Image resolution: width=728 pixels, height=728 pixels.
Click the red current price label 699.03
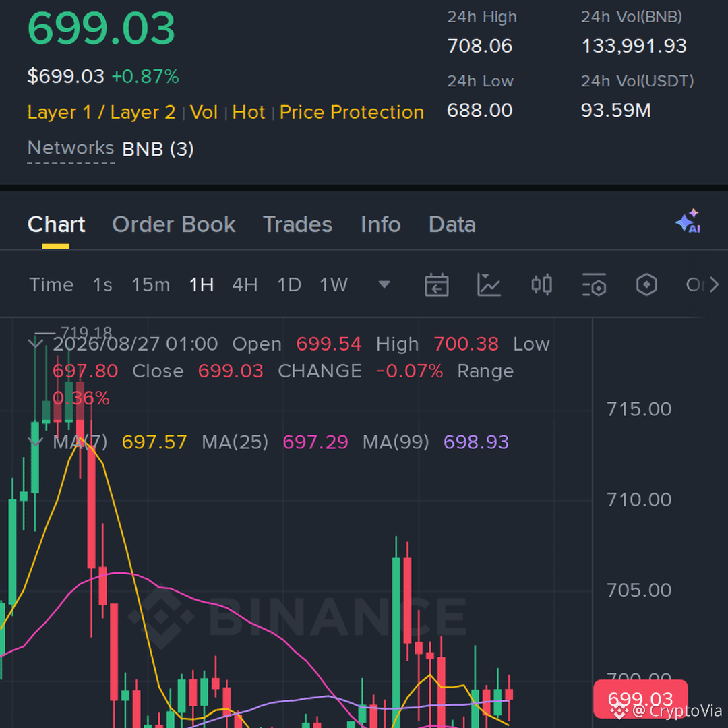tap(640, 699)
